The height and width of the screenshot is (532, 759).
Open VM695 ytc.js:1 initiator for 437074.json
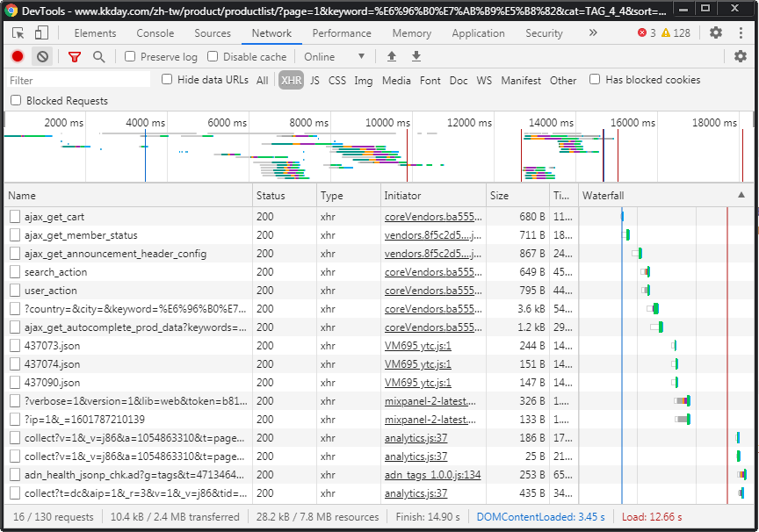pyautogui.click(x=418, y=364)
